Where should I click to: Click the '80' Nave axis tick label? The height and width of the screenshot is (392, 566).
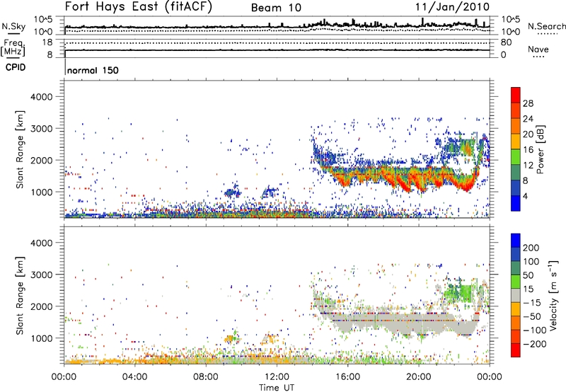tap(506, 42)
